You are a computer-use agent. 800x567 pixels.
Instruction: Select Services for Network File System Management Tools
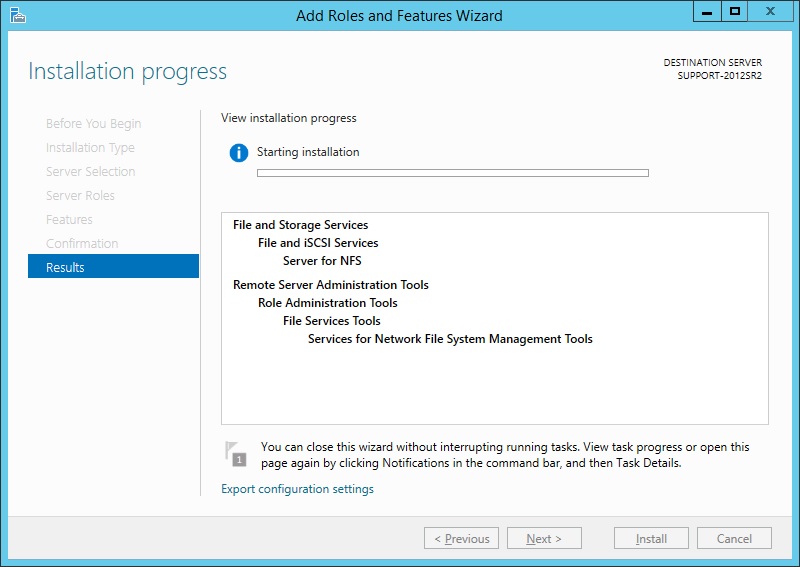pos(450,339)
